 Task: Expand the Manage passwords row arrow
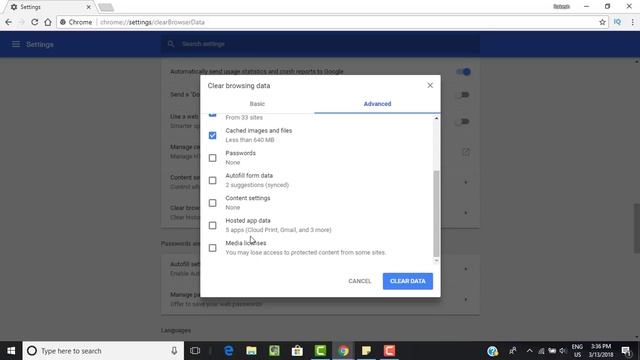click(x=466, y=299)
